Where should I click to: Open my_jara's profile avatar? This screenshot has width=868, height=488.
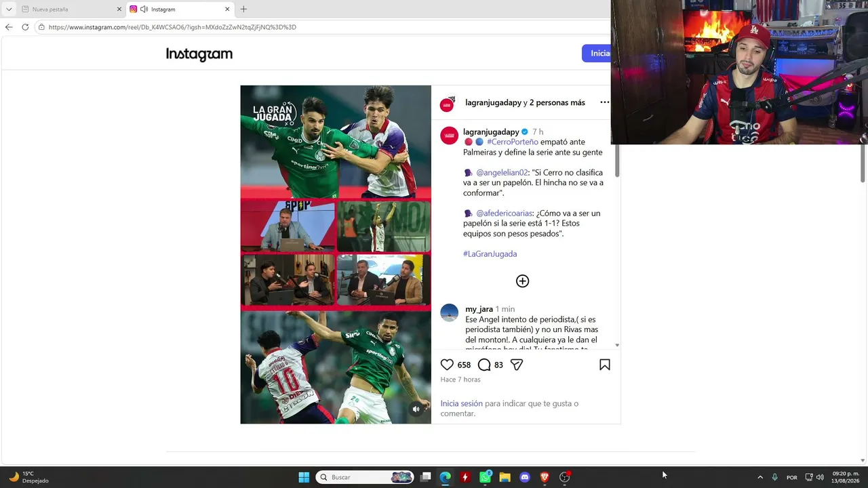(x=450, y=312)
